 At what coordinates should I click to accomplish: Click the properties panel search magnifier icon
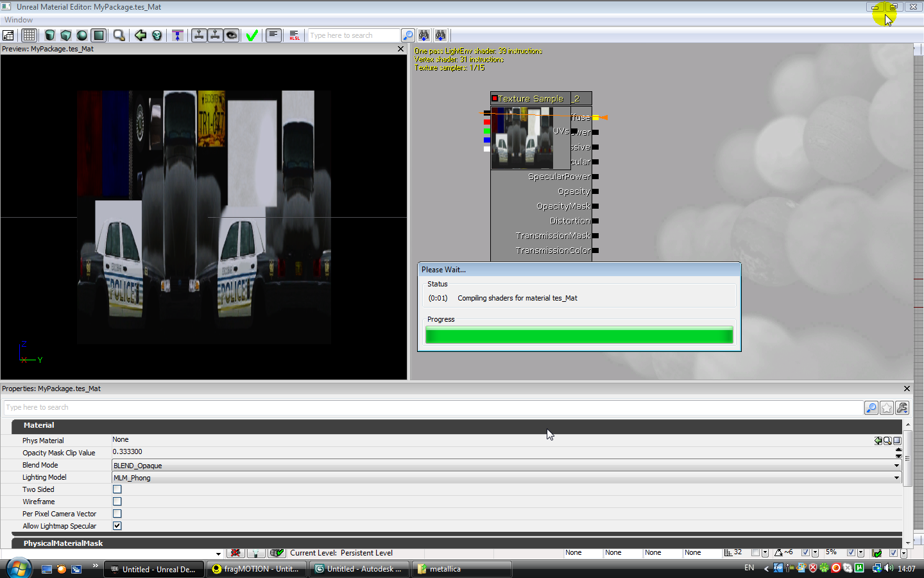pos(871,408)
